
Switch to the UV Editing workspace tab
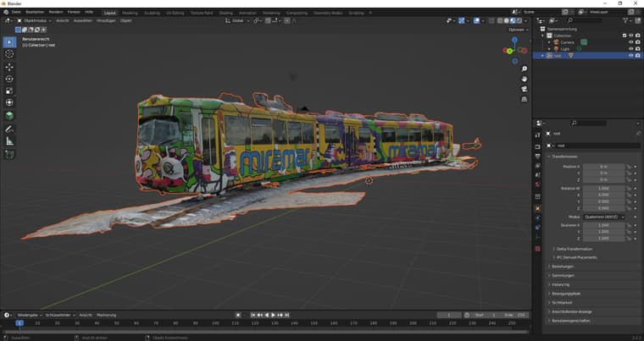(175, 13)
